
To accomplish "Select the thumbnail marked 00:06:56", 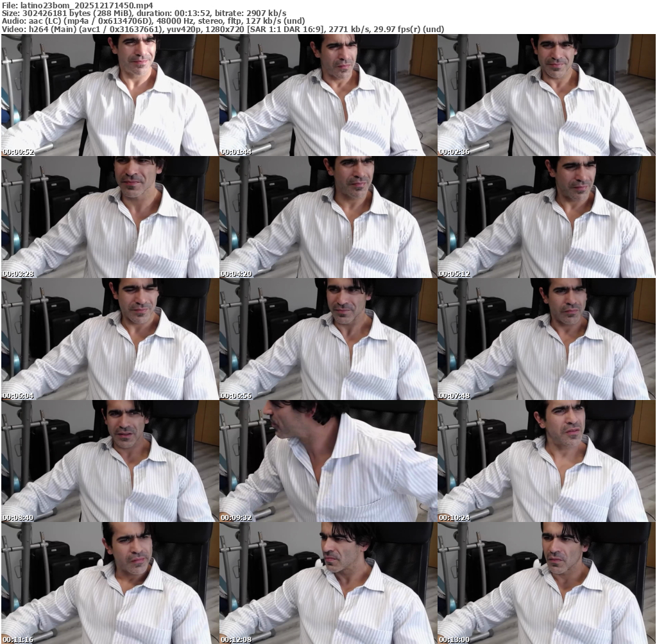I will point(328,339).
